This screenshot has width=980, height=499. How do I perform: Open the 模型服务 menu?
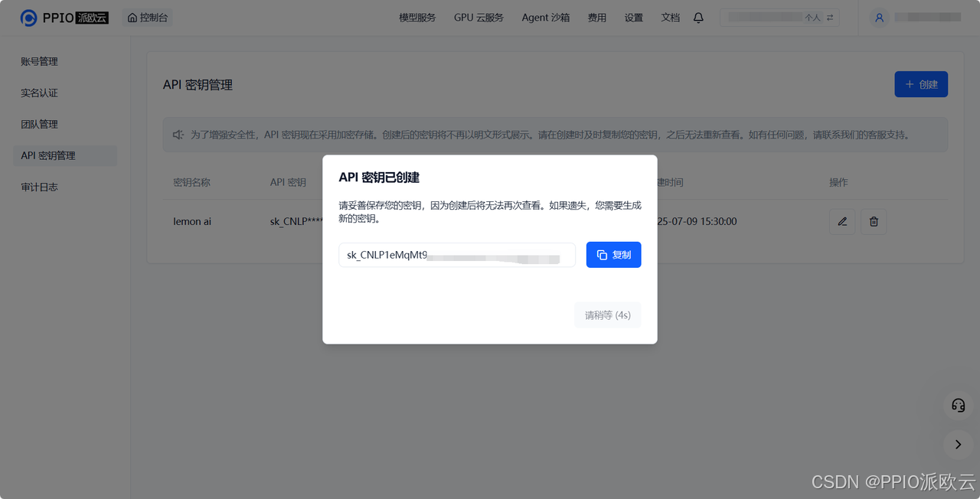pyautogui.click(x=417, y=18)
